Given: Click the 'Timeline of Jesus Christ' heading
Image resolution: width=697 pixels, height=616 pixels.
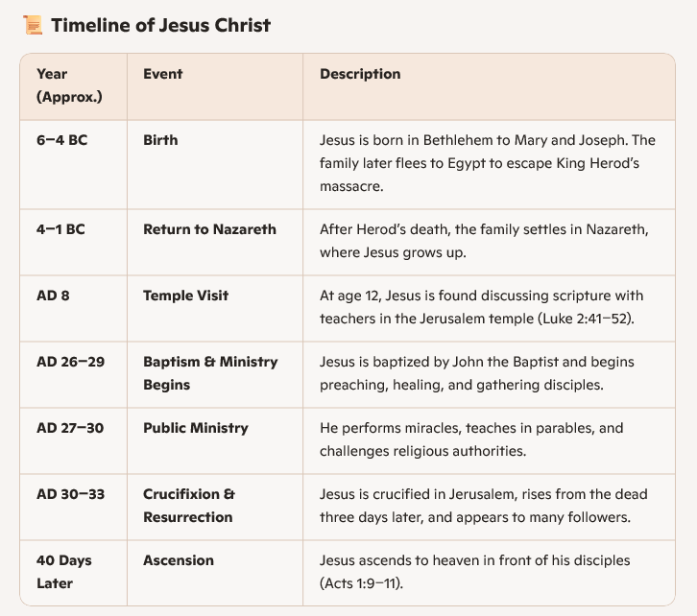Looking at the screenshot, I should (160, 26).
